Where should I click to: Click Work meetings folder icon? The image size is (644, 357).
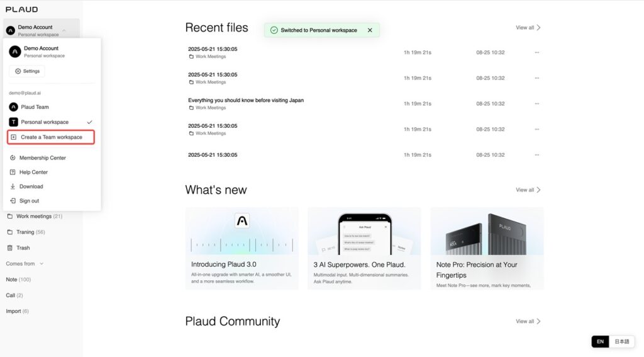pyautogui.click(x=10, y=217)
